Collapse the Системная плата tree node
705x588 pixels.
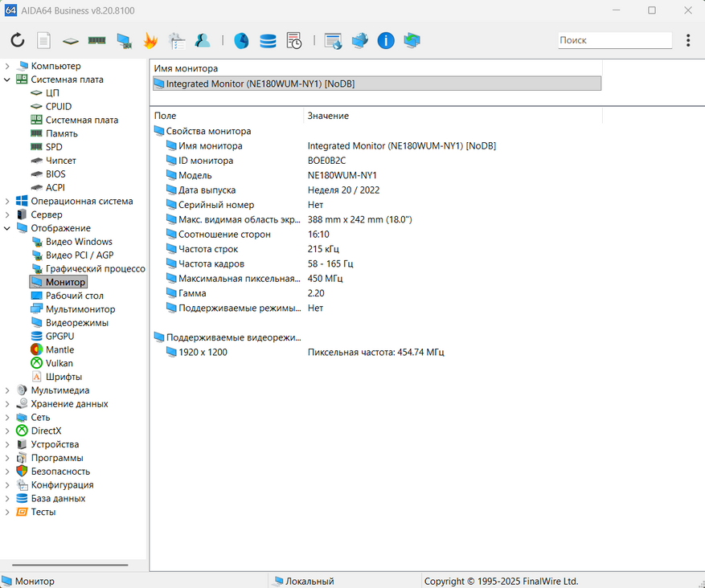coord(6,80)
